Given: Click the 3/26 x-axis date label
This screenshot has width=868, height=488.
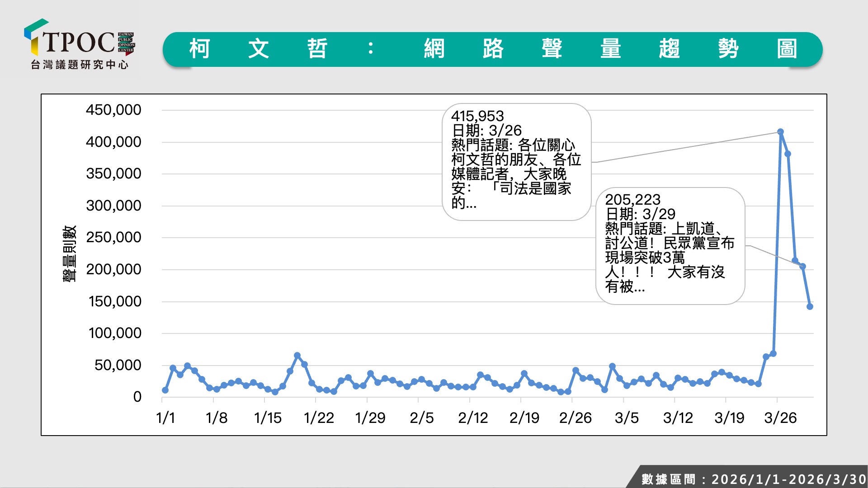Looking at the screenshot, I should (780, 418).
